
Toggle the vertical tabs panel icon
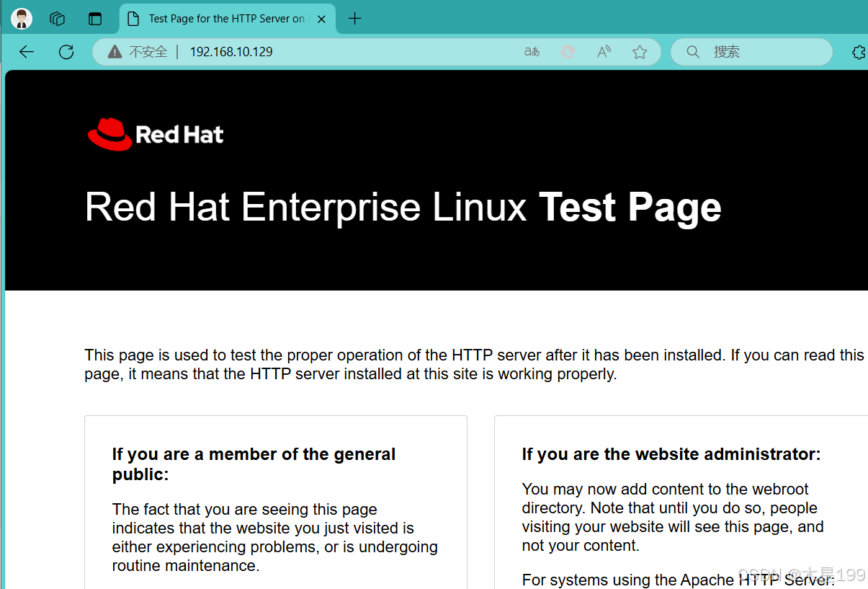click(x=95, y=19)
